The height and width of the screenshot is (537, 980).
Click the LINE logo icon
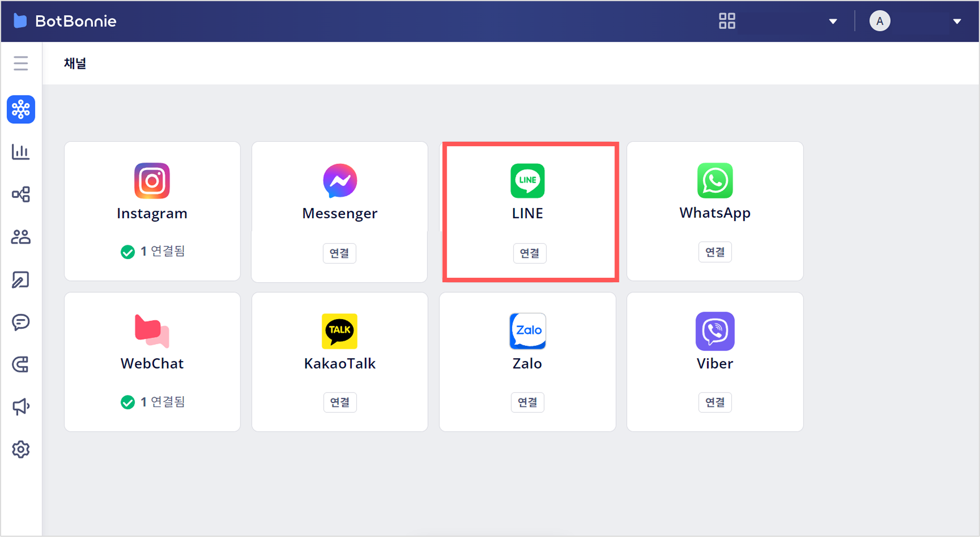click(x=528, y=181)
